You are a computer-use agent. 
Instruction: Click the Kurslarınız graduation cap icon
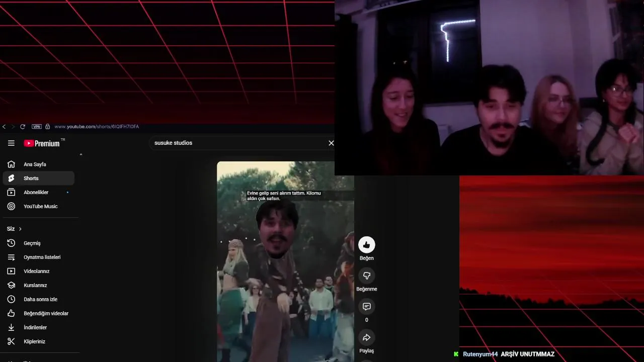click(11, 286)
